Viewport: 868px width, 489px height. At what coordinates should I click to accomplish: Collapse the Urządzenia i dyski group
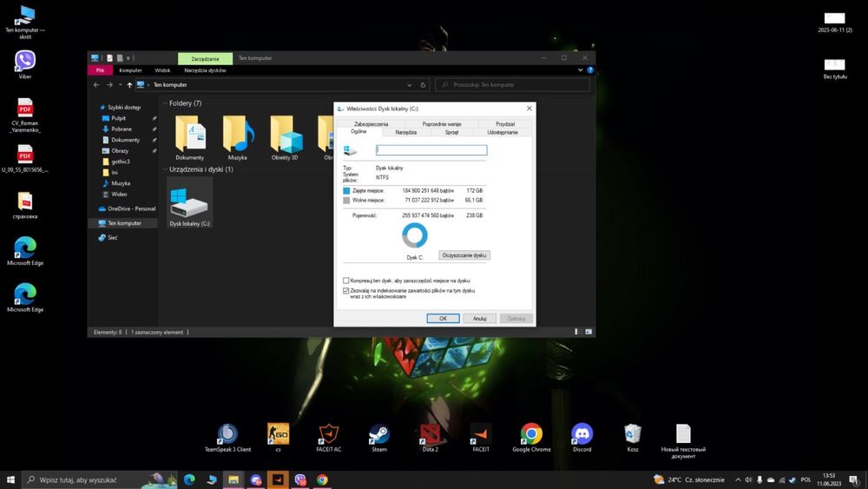pyautogui.click(x=165, y=169)
